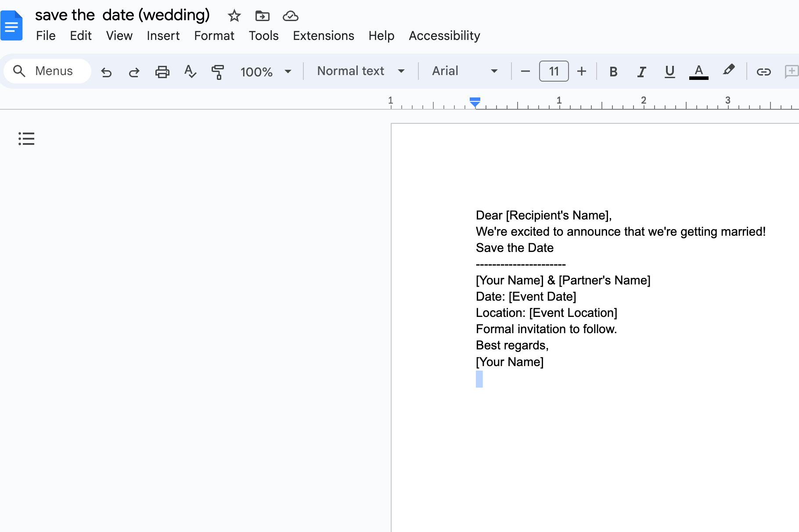Viewport: 799px width, 532px height.
Task: Click the left indent ruler marker
Action: coord(475,102)
